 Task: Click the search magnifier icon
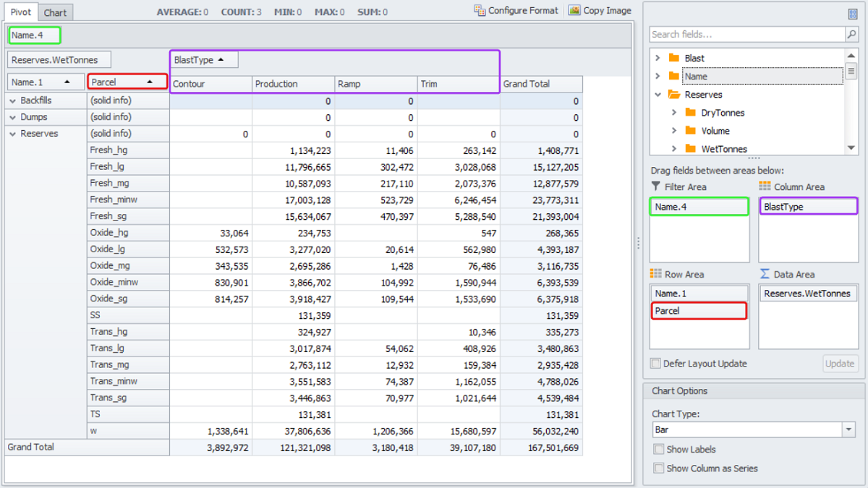pos(851,34)
